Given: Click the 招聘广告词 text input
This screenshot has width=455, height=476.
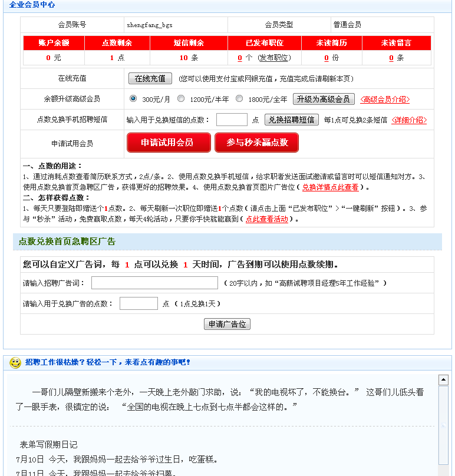Looking at the screenshot, I should coord(154,283).
